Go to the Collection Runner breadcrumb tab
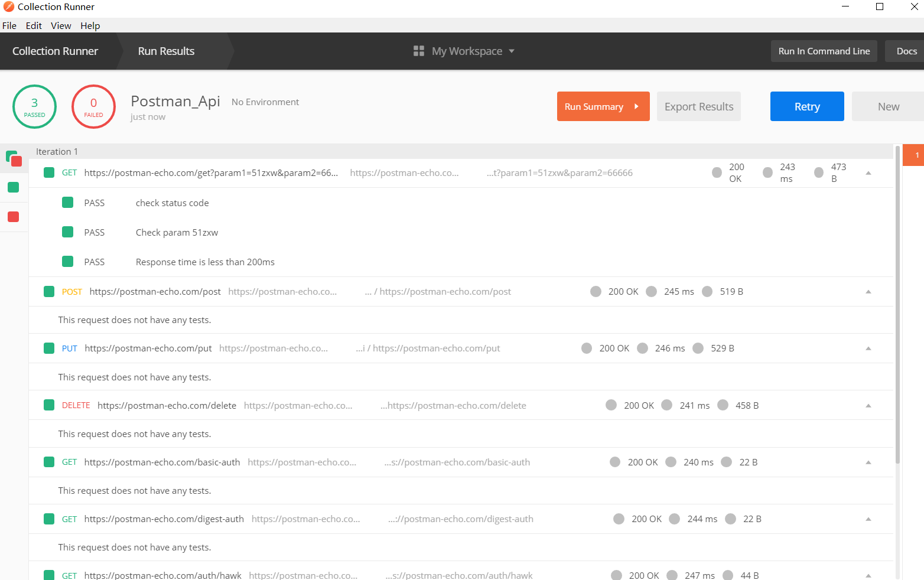 tap(56, 51)
